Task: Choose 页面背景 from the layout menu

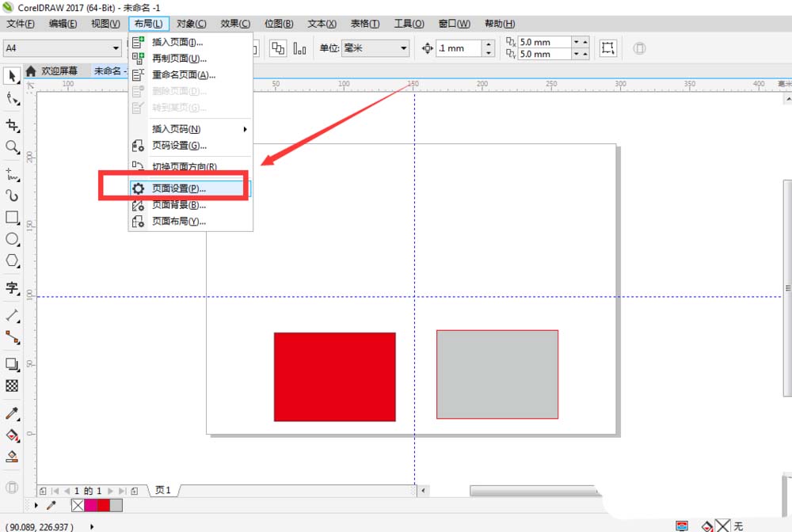Action: tap(190, 205)
